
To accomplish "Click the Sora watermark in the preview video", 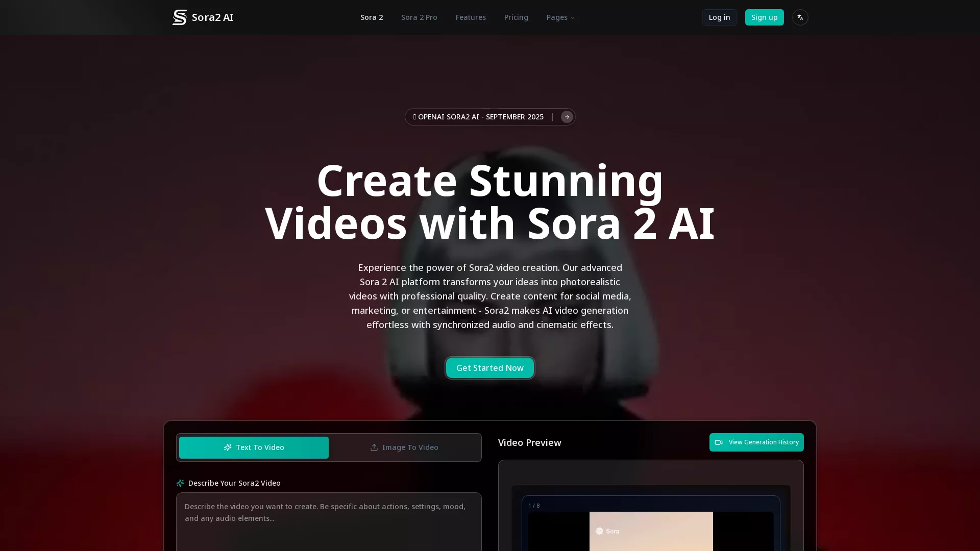I will 608,531.
